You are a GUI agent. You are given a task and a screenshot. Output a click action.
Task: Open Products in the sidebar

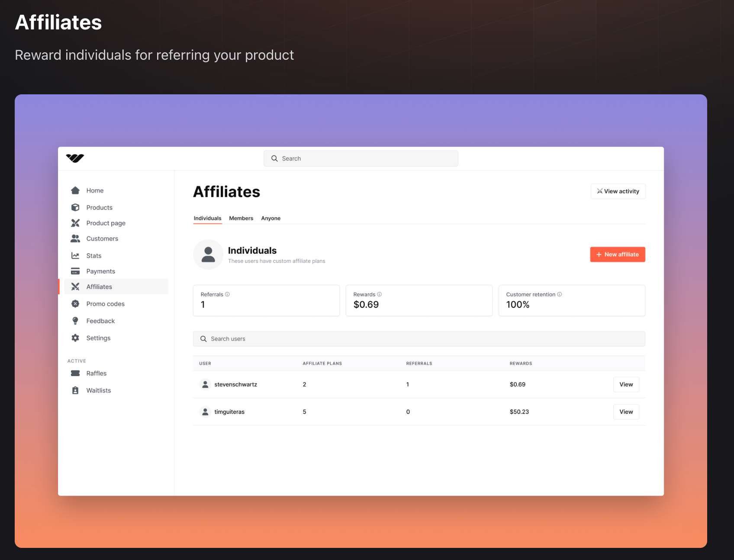tap(116, 207)
